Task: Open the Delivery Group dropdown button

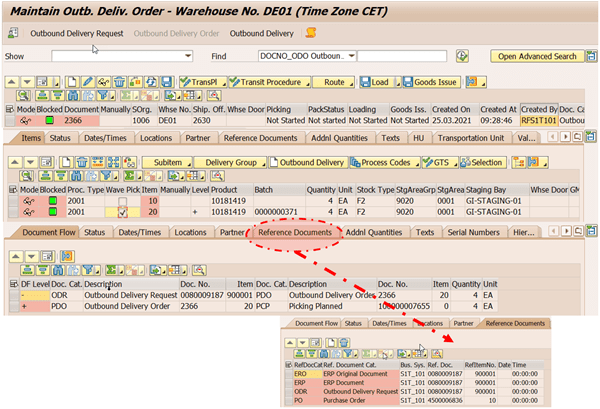Action: [263, 162]
